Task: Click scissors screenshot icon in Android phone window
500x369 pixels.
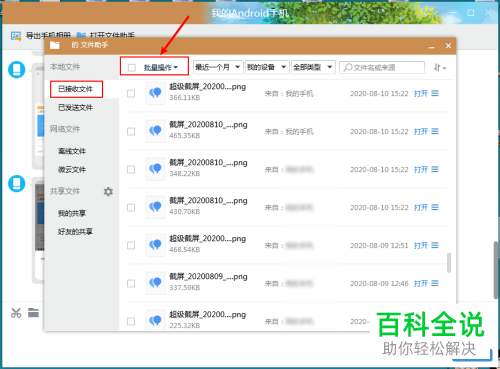Action: click(x=16, y=313)
